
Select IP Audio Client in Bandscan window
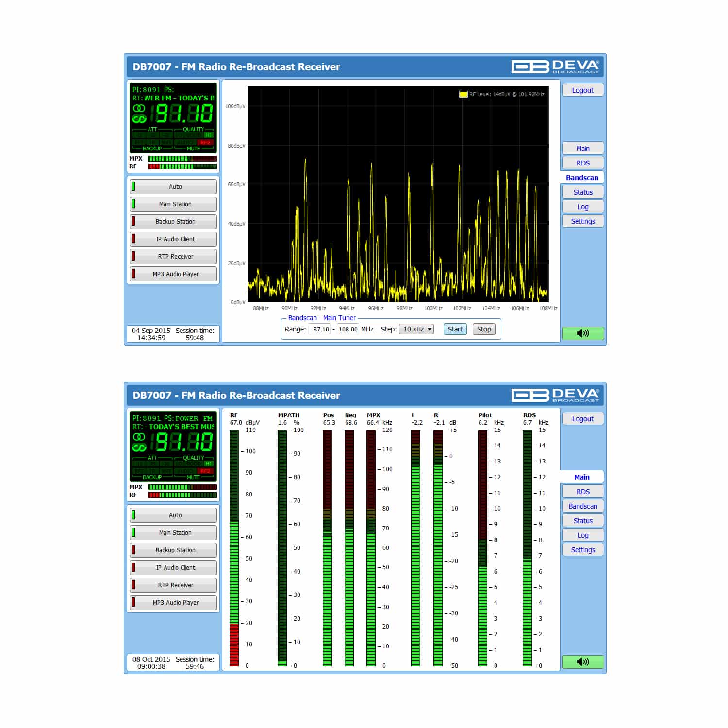[x=173, y=239]
